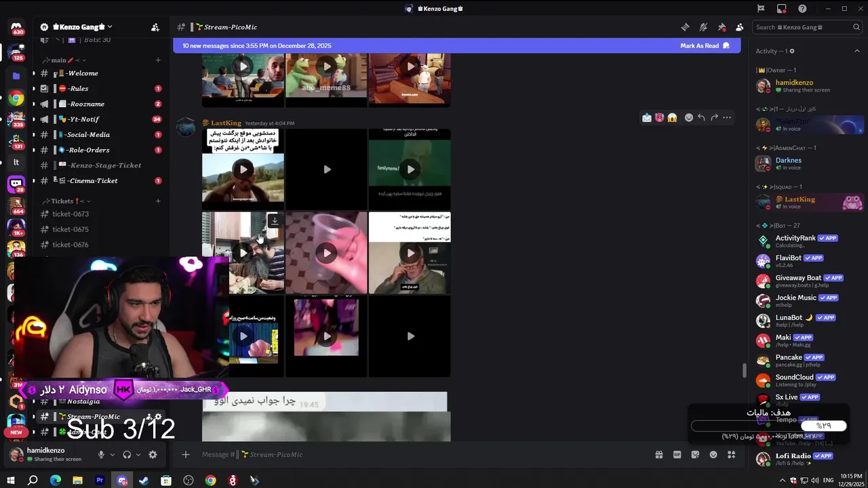This screenshot has height=488, width=868.
Task: Add channel to main category plus
Action: click(158, 60)
